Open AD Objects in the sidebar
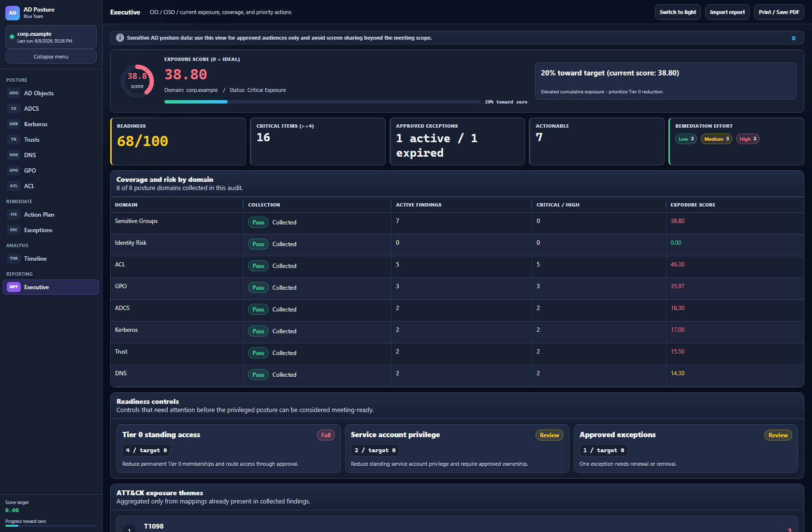The height and width of the screenshot is (532, 812). [x=51, y=93]
